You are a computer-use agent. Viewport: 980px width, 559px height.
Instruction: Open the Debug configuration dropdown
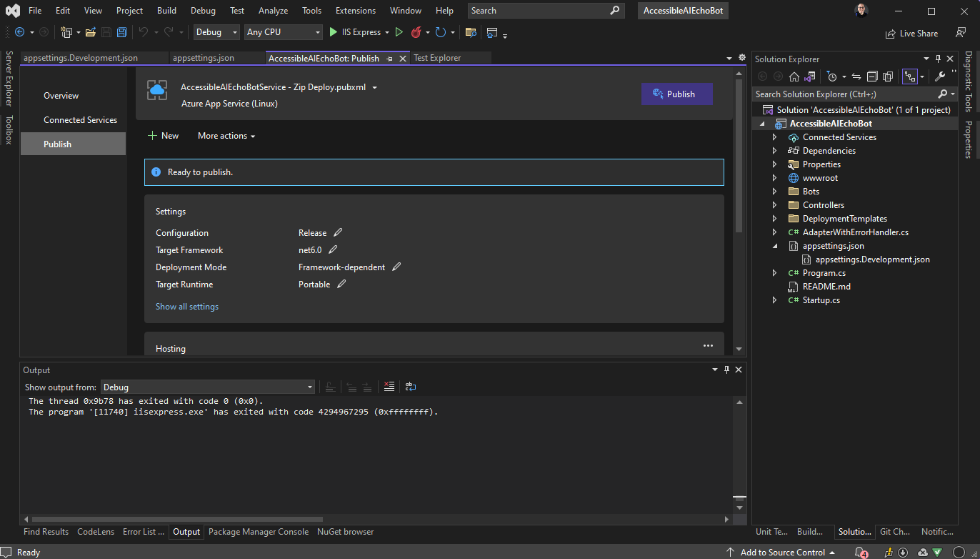coord(217,32)
